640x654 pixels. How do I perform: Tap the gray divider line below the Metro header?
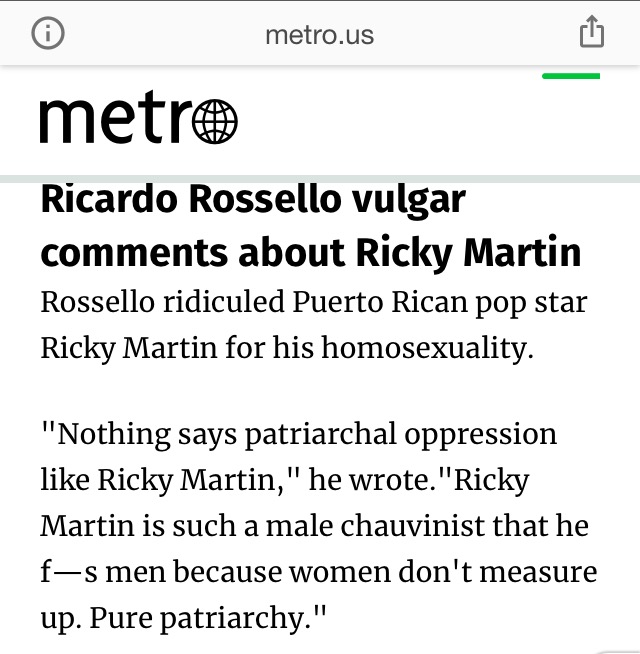point(320,179)
